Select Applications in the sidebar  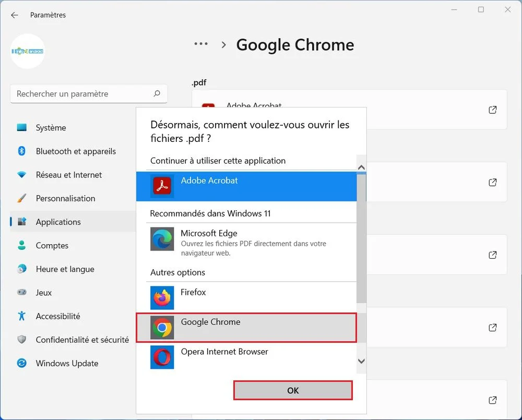pyautogui.click(x=73, y=222)
